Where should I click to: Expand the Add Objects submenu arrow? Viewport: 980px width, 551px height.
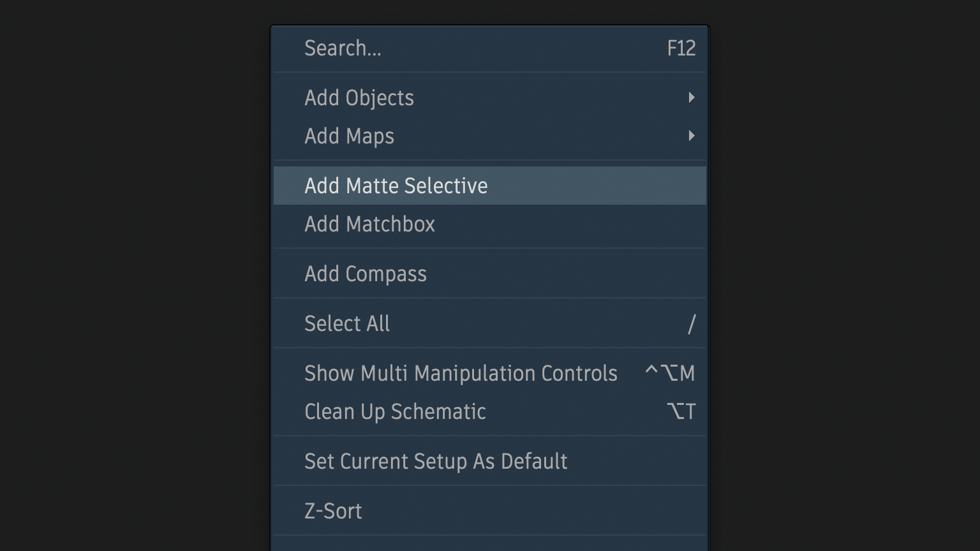691,98
